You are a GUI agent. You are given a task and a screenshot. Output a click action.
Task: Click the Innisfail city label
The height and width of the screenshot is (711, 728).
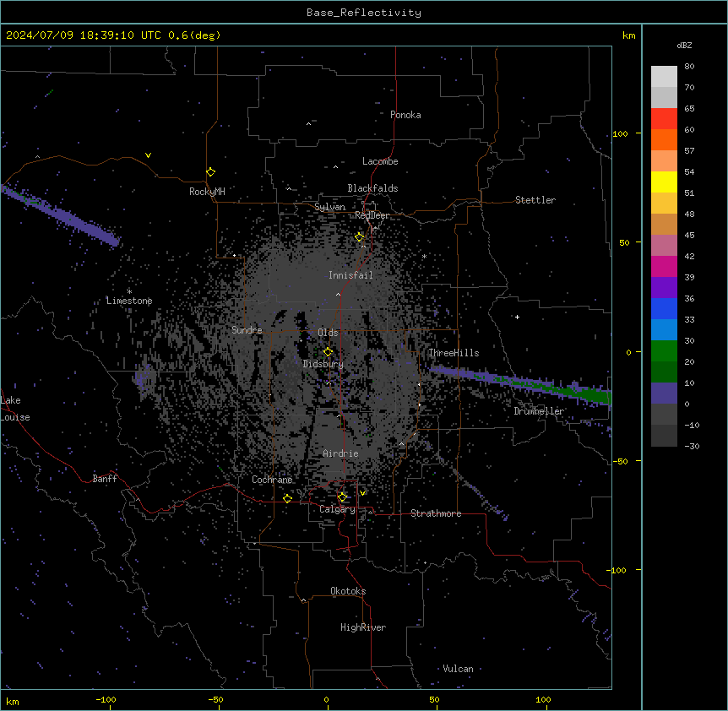(350, 275)
